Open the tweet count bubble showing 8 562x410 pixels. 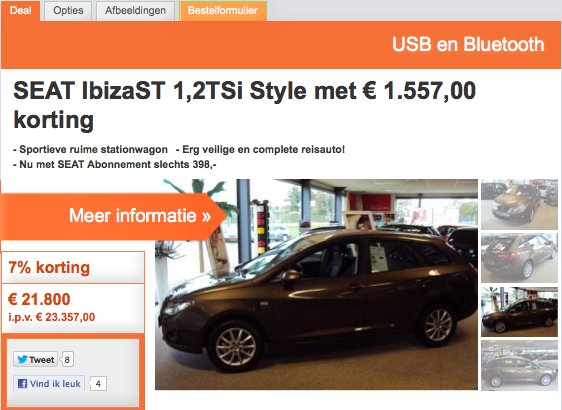click(x=67, y=359)
